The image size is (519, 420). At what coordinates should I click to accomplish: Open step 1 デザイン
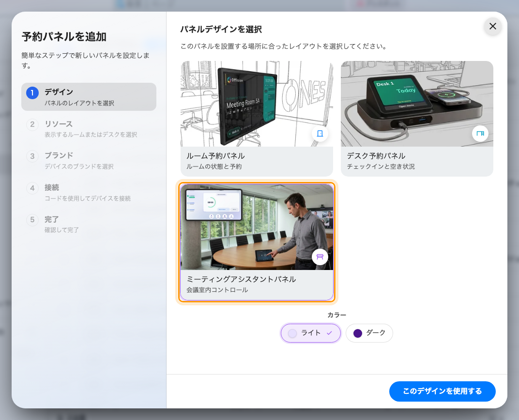tap(89, 97)
